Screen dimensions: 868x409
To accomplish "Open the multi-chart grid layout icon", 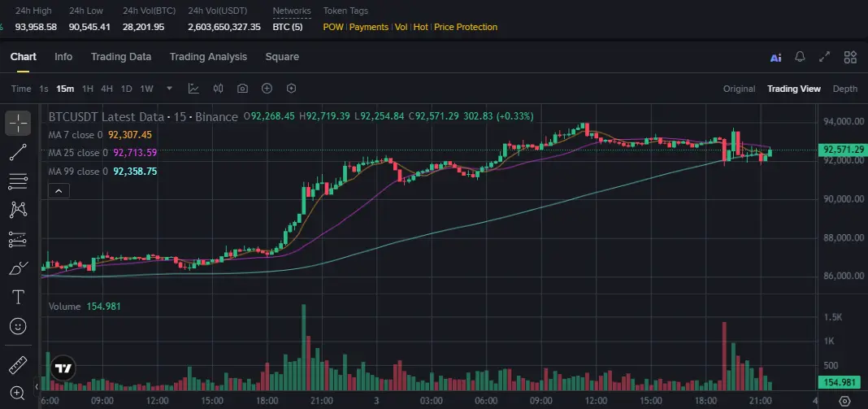I will 850,57.
